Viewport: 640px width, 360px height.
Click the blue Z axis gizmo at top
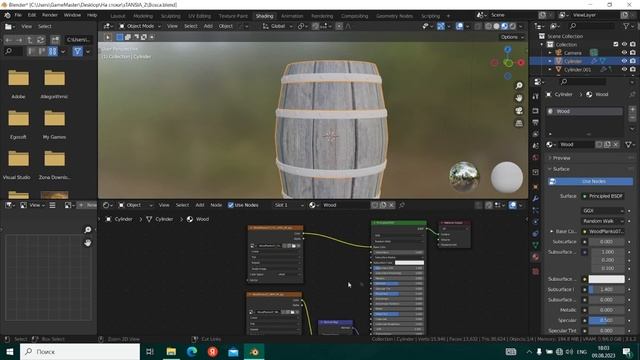pos(508,50)
